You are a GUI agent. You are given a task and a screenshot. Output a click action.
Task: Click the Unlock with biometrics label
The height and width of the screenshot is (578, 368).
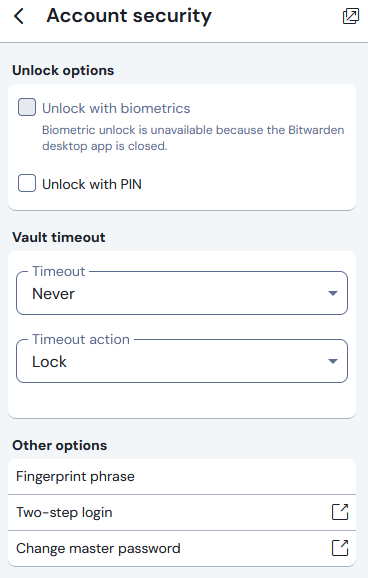click(116, 108)
